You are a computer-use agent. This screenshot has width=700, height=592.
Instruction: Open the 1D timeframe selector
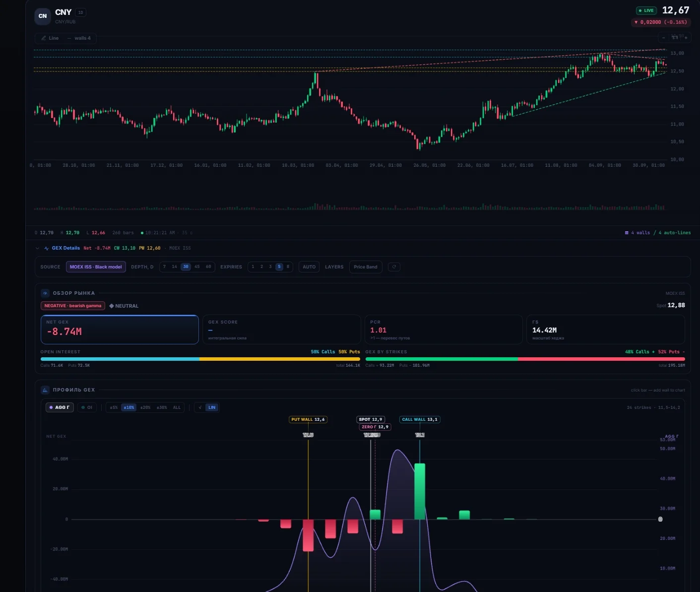[80, 12]
